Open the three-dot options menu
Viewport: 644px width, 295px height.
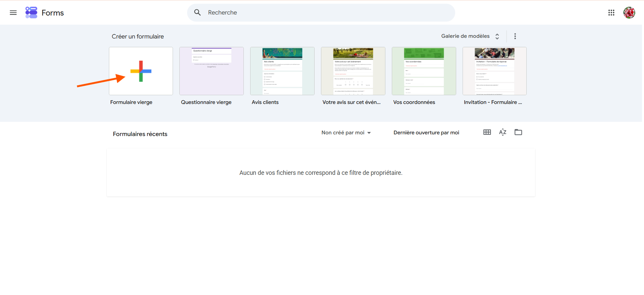coord(515,36)
